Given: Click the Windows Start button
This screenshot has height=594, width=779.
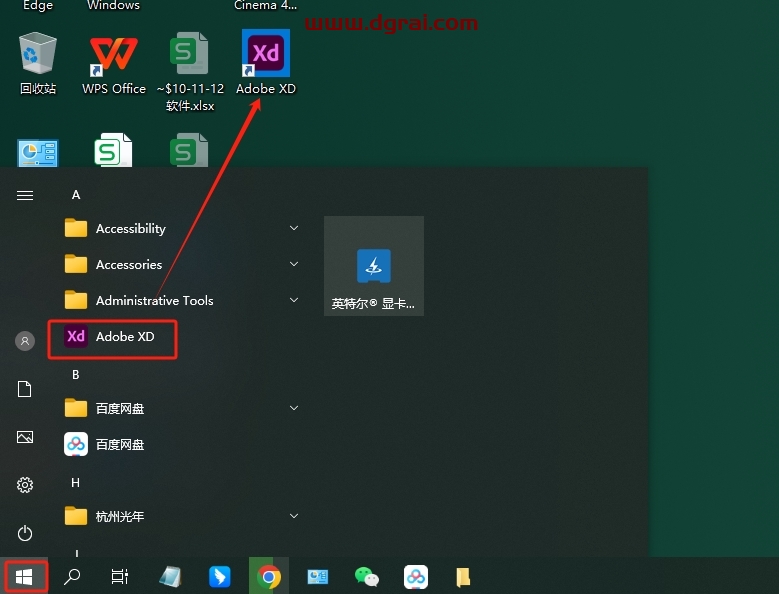Looking at the screenshot, I should tap(24, 576).
